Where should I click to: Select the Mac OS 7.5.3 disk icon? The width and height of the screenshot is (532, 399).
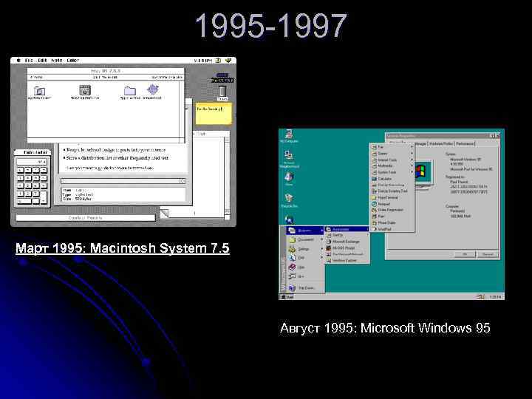point(222,78)
